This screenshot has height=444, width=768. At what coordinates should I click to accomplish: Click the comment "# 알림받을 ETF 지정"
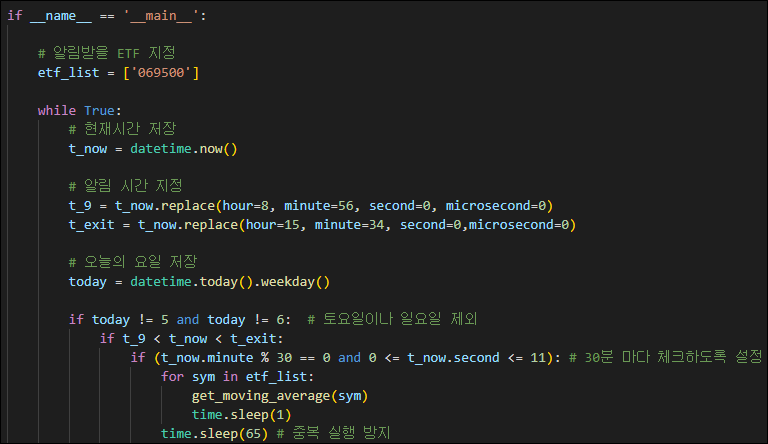(107, 53)
